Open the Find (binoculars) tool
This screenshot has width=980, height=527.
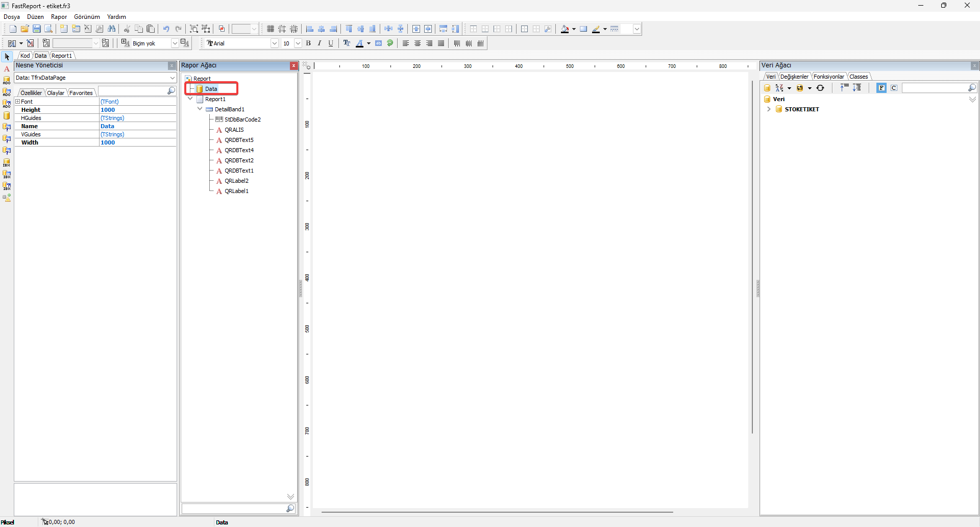pos(111,29)
